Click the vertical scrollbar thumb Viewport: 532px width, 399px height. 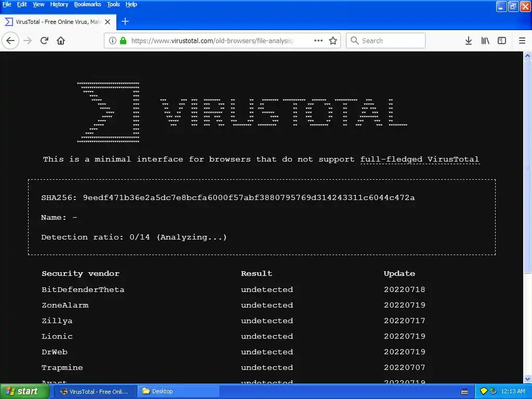coord(527,167)
